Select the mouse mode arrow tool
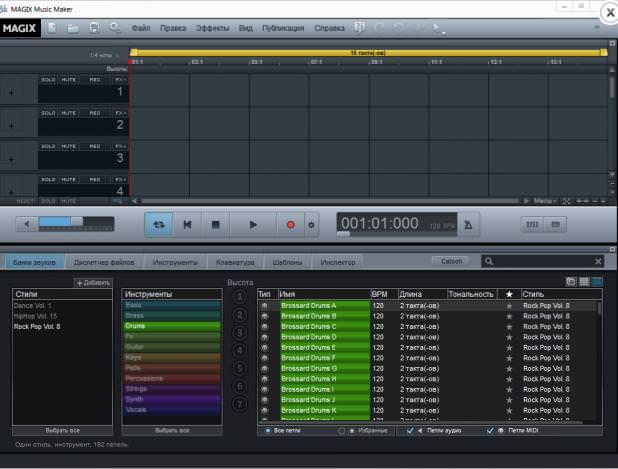This screenshot has width=618, height=469. coord(436,28)
